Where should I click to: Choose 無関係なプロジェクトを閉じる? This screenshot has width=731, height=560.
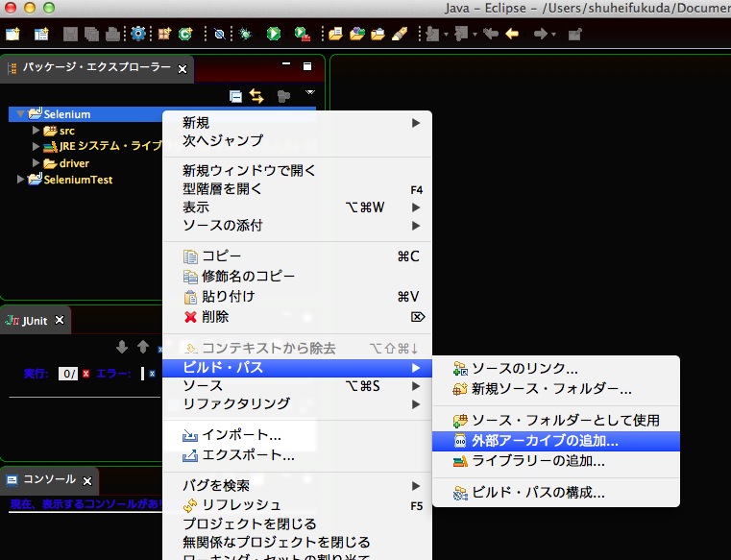pyautogui.click(x=297, y=542)
